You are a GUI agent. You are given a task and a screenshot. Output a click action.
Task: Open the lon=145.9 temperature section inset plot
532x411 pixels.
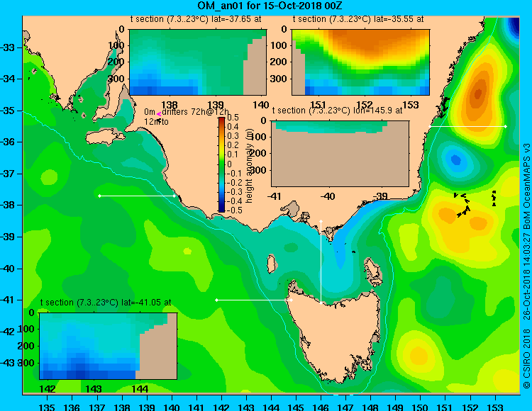(340, 154)
